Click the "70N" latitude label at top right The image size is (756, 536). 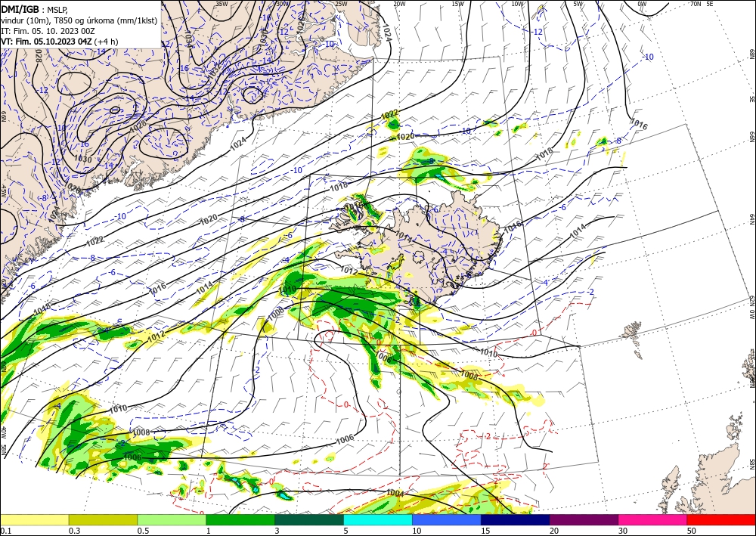696,4
